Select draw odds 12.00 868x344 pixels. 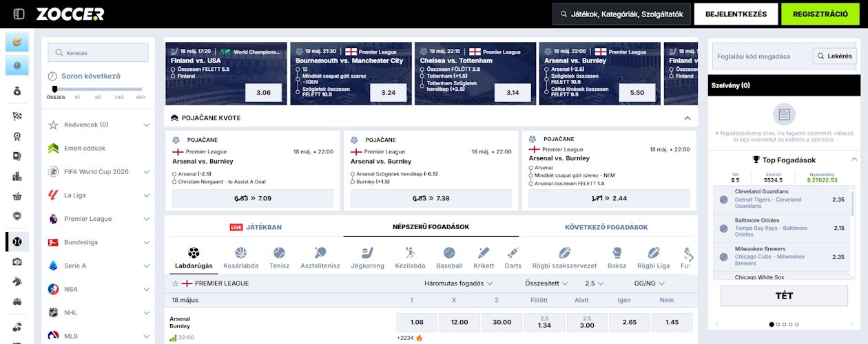click(x=459, y=323)
